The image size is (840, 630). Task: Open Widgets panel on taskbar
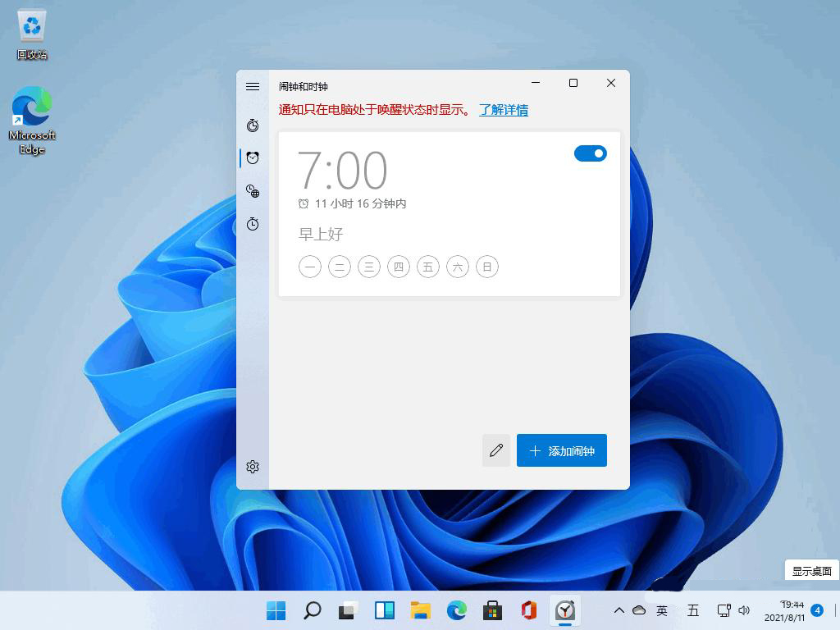[x=384, y=610]
